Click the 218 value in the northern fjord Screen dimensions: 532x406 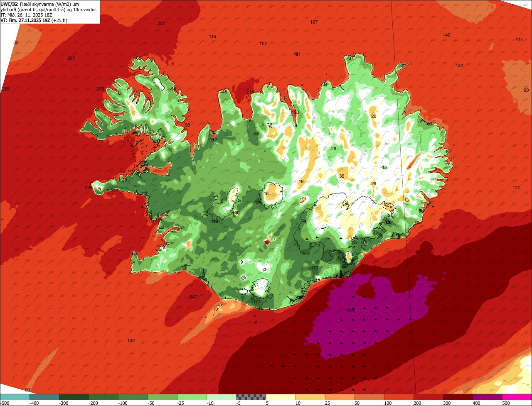pyautogui.click(x=250, y=92)
